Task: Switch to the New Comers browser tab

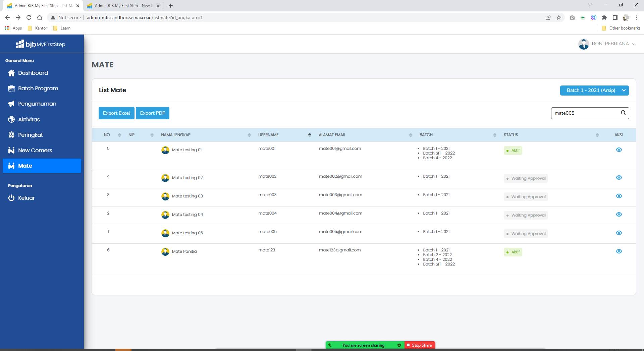Action: [123, 6]
